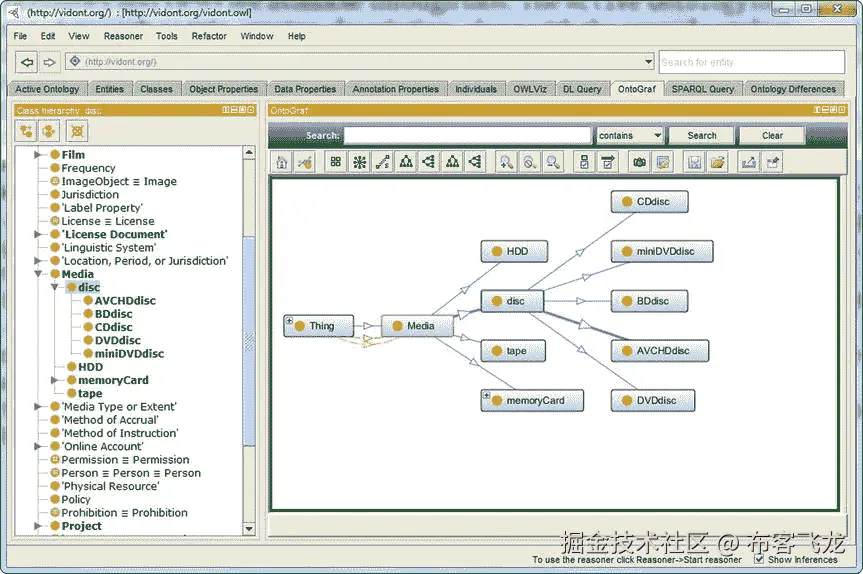
Task: Add sibling class in Class hierarchy toolbar
Action: 49,131
